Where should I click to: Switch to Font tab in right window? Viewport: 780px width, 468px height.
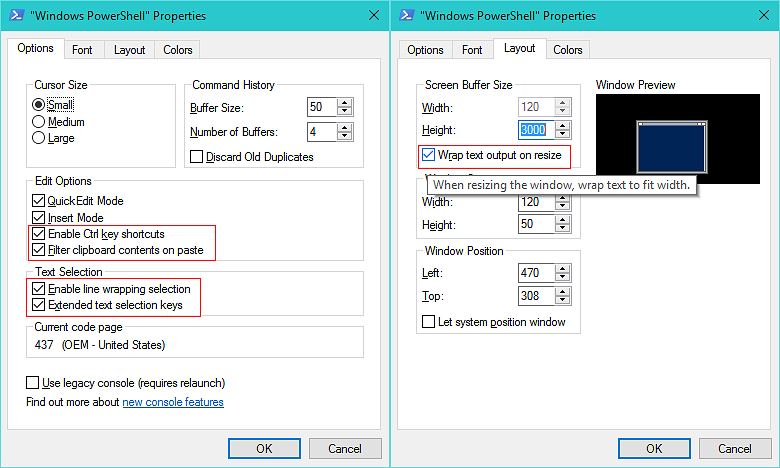coord(472,50)
